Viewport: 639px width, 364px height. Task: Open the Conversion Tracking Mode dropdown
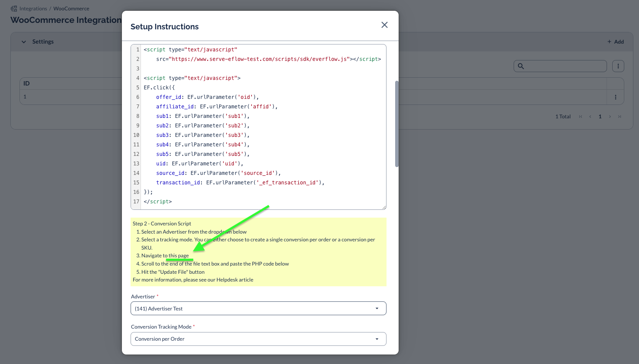pos(258,339)
